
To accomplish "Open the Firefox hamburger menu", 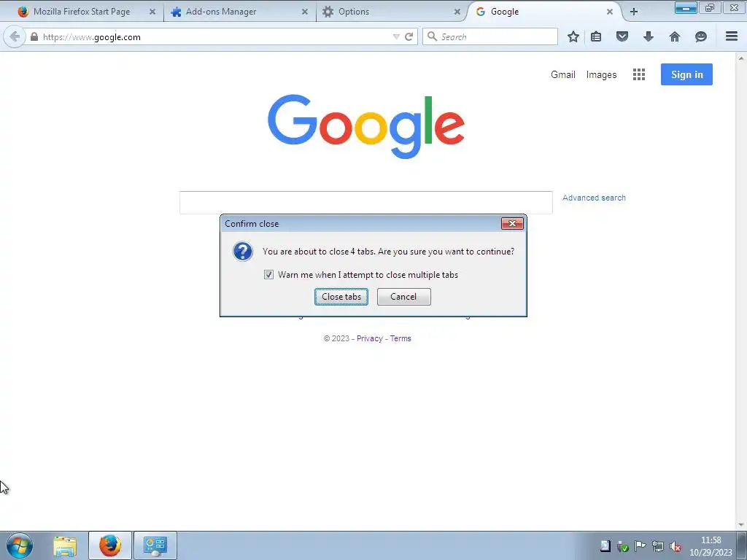I will click(732, 36).
